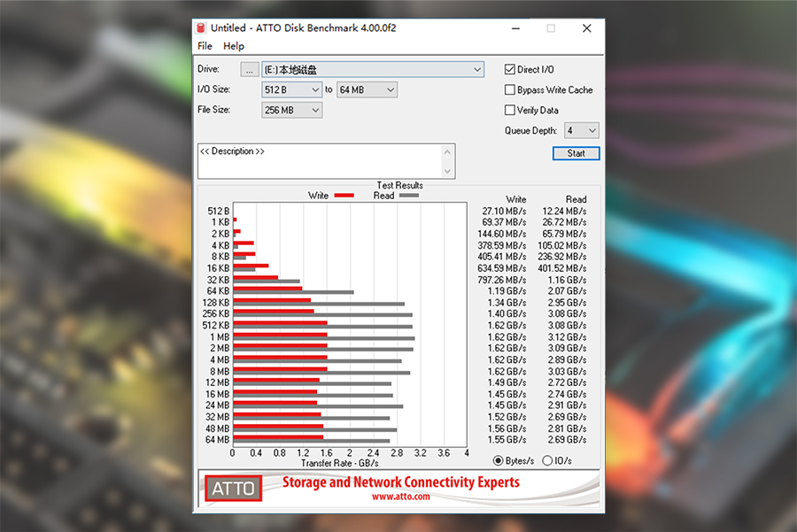Click the drive browse '...' button

249,70
